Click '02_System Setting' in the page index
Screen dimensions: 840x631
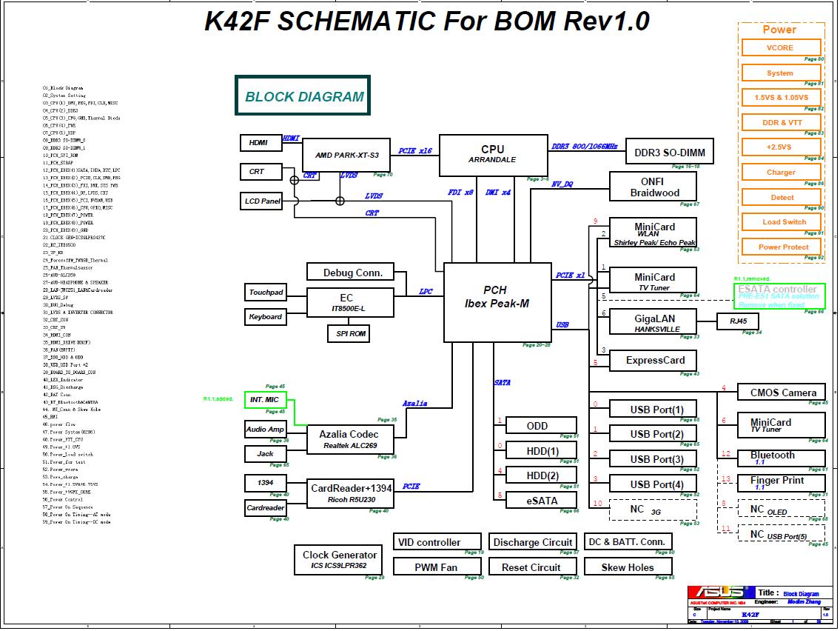[x=64, y=96]
